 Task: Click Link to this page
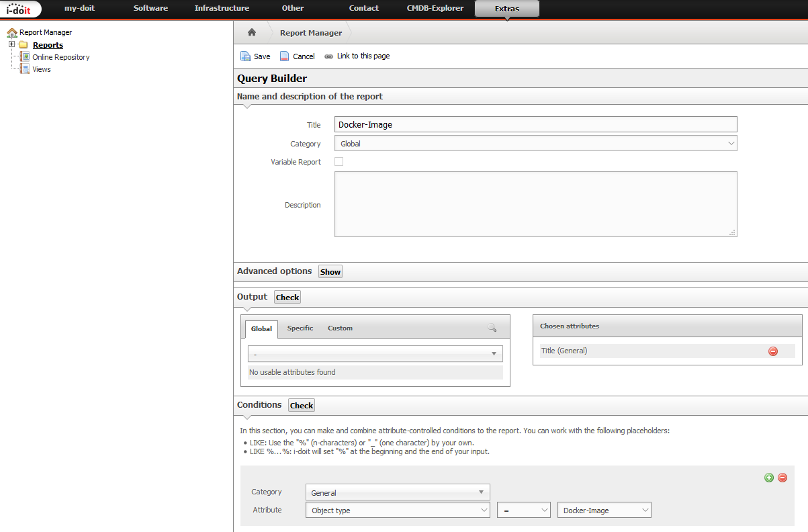pos(363,56)
